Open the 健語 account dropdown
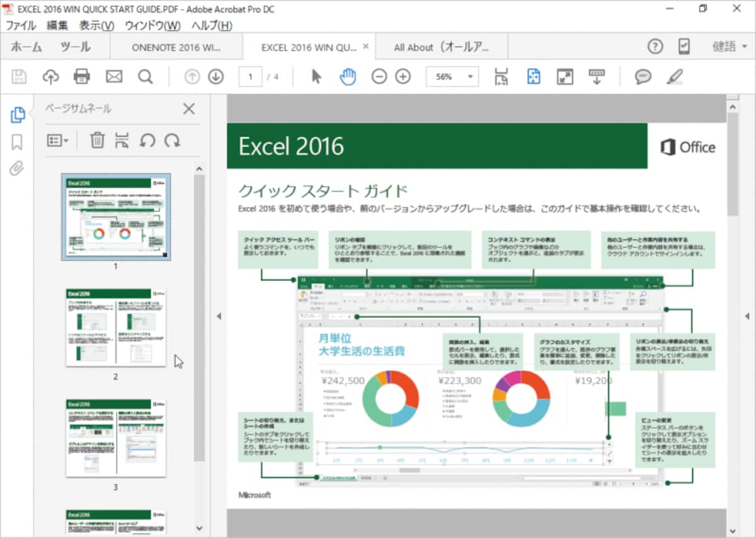Viewport: 756px width, 538px height. point(730,47)
